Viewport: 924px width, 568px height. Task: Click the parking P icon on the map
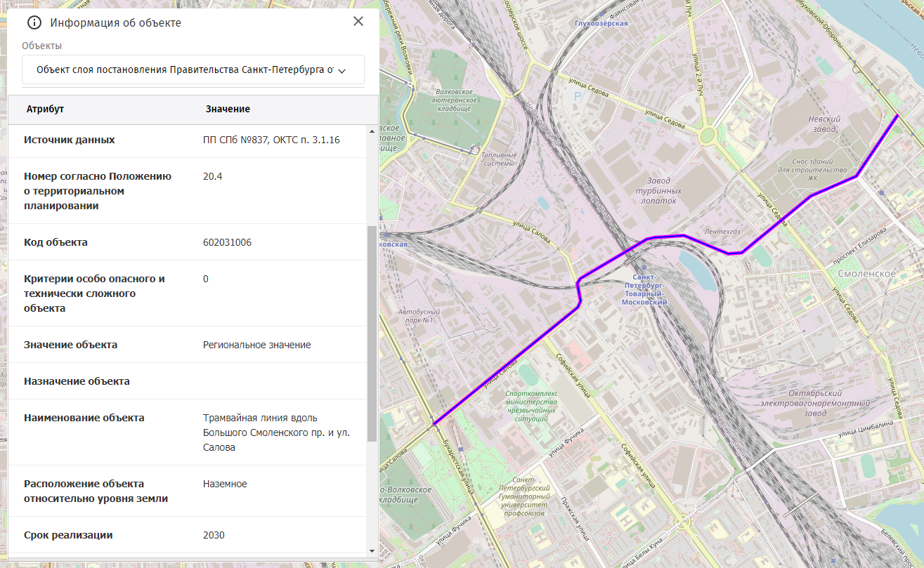[x=578, y=96]
